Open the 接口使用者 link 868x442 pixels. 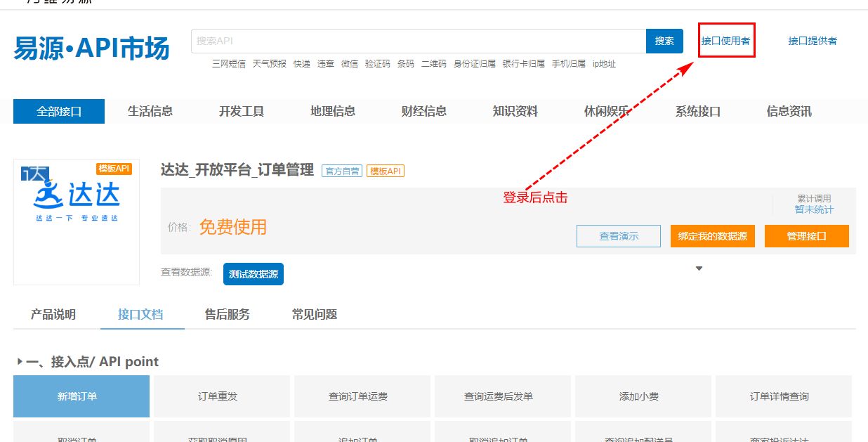coord(725,41)
